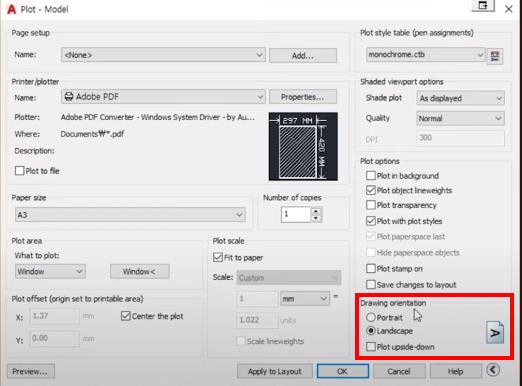
Task: Click the Add... page setup button
Action: [x=303, y=56]
